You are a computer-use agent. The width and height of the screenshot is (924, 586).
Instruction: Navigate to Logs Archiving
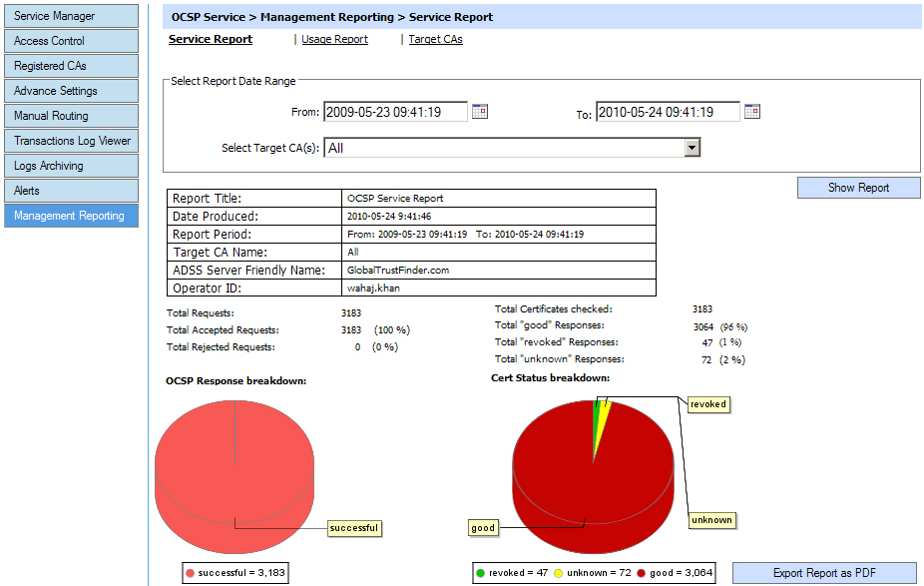tap(70, 165)
